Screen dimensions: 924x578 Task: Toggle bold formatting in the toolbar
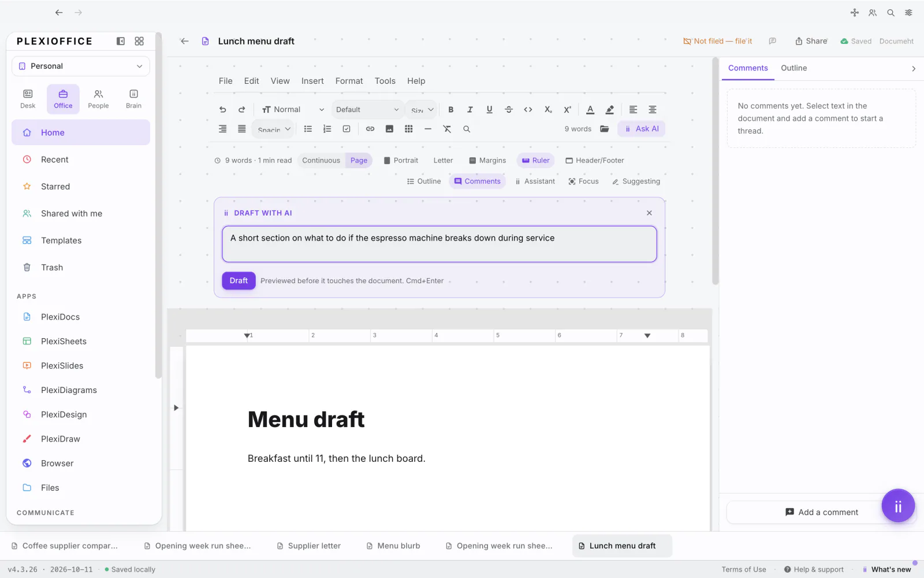point(451,109)
